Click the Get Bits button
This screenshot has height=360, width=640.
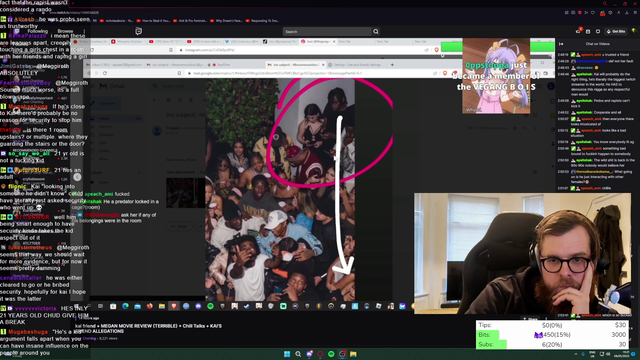pos(616,31)
